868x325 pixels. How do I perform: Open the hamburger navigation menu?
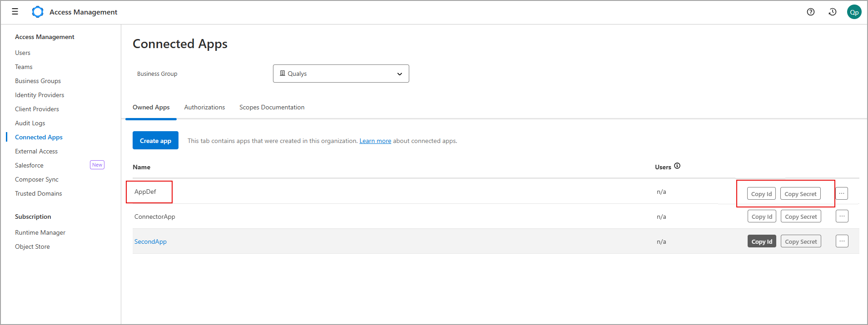point(15,12)
